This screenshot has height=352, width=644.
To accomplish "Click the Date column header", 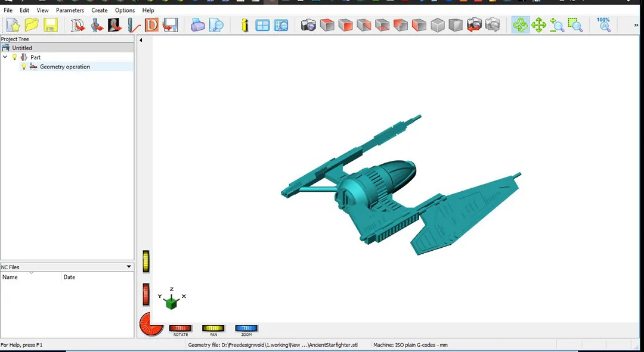I will coord(69,277).
